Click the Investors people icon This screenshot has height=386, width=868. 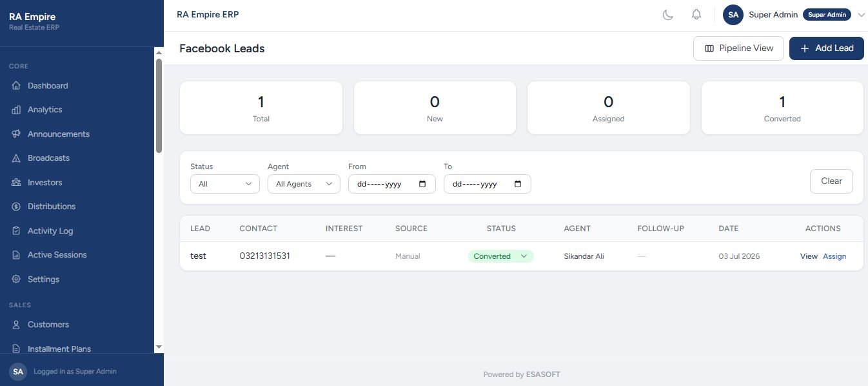point(16,183)
